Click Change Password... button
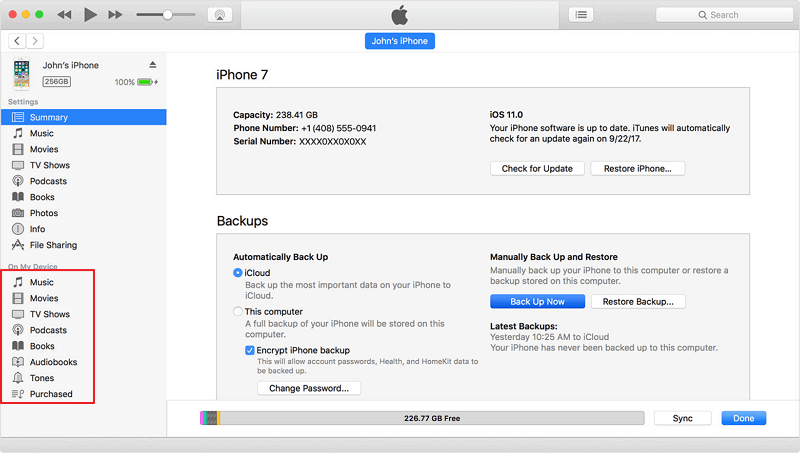The image size is (800, 453). point(309,388)
